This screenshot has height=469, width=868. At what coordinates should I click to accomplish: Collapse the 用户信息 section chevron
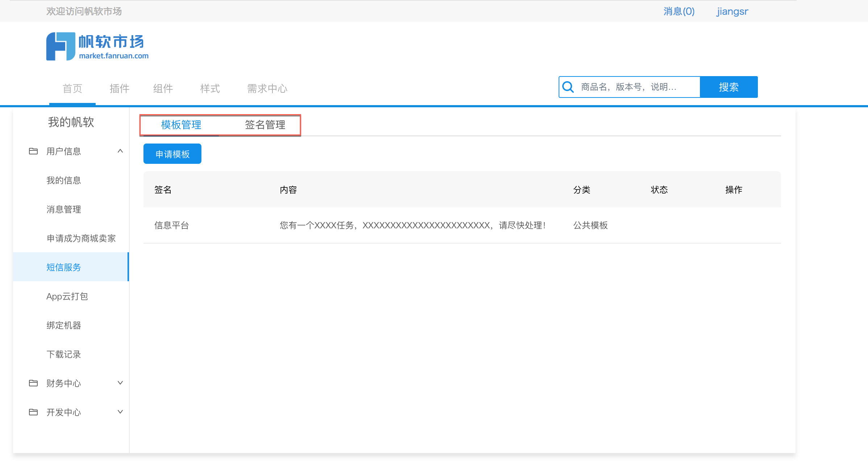120,151
